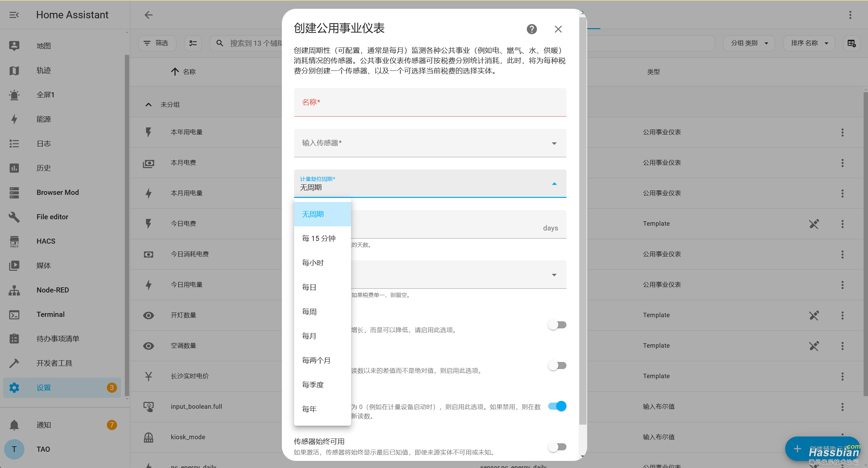Viewport: 868px width, 468px height.
Task: Sort by 类型 column header
Action: (653, 72)
